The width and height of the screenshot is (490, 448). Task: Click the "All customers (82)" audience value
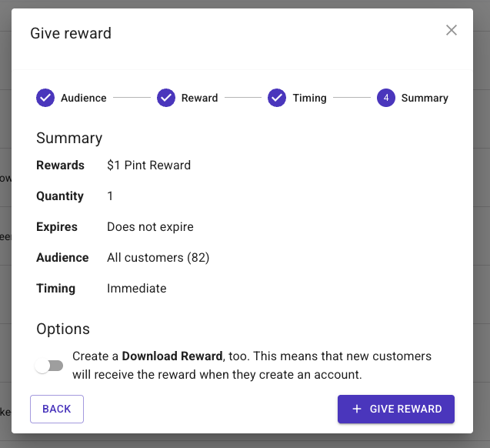[158, 257]
